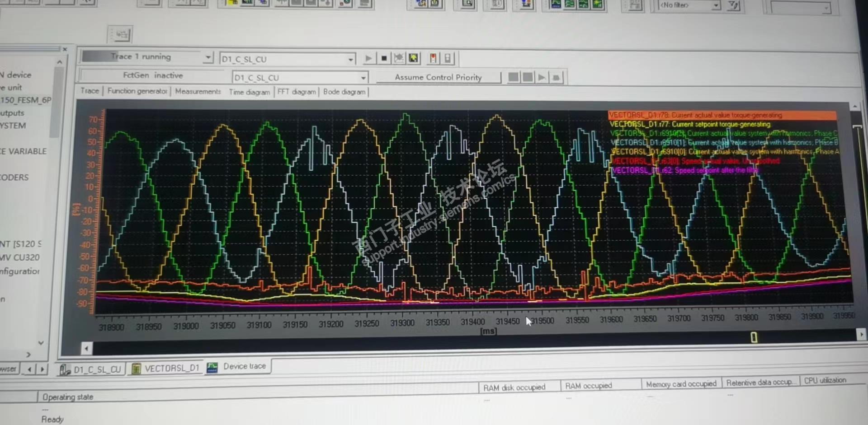This screenshot has width=868, height=425.
Task: Start the trace with the play icon
Action: pos(368,58)
